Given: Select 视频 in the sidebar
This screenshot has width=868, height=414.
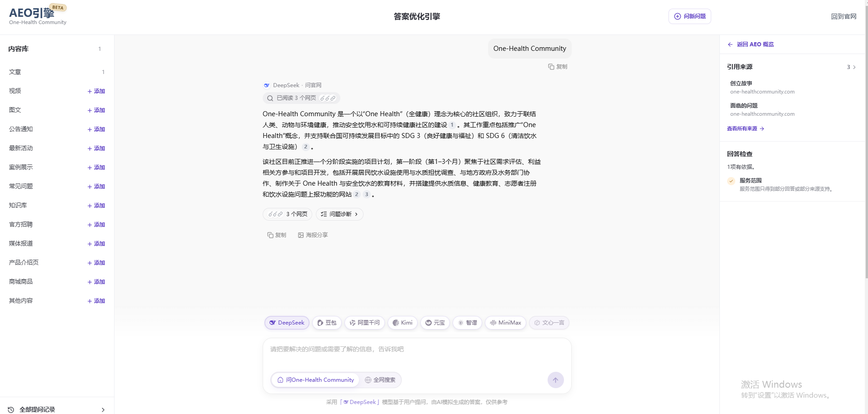Looking at the screenshot, I should pos(15,91).
